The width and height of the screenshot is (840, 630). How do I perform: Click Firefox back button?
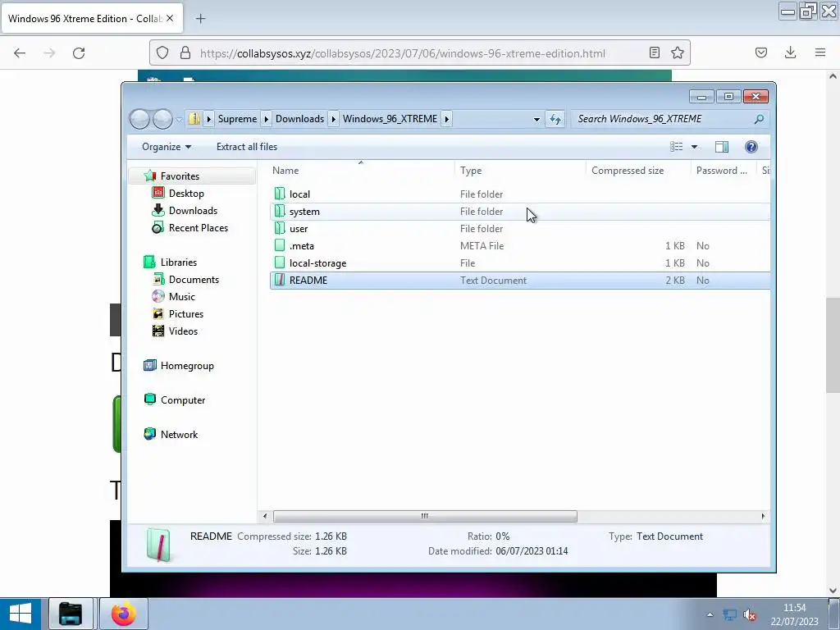coord(20,52)
